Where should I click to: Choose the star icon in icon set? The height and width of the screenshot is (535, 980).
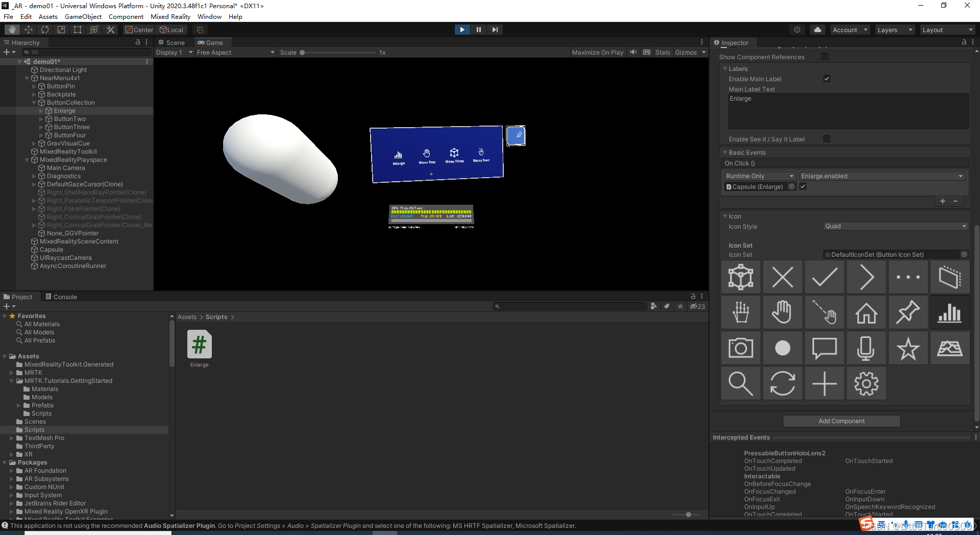coord(908,348)
